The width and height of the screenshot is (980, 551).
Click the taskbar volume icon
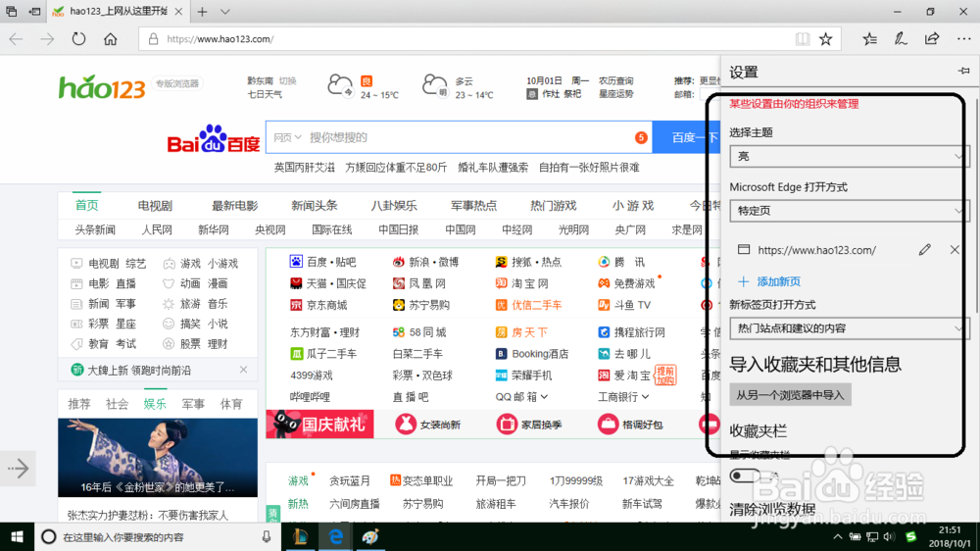(890, 536)
